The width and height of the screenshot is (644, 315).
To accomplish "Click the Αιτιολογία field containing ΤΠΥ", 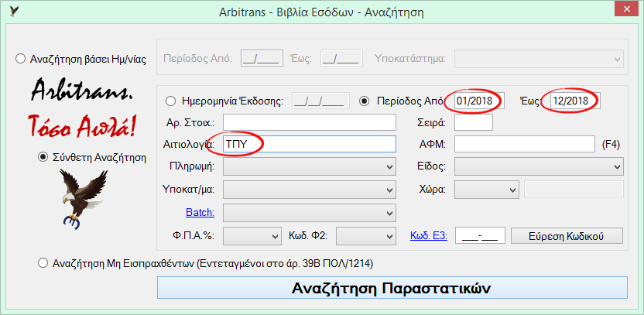I will pos(310,144).
